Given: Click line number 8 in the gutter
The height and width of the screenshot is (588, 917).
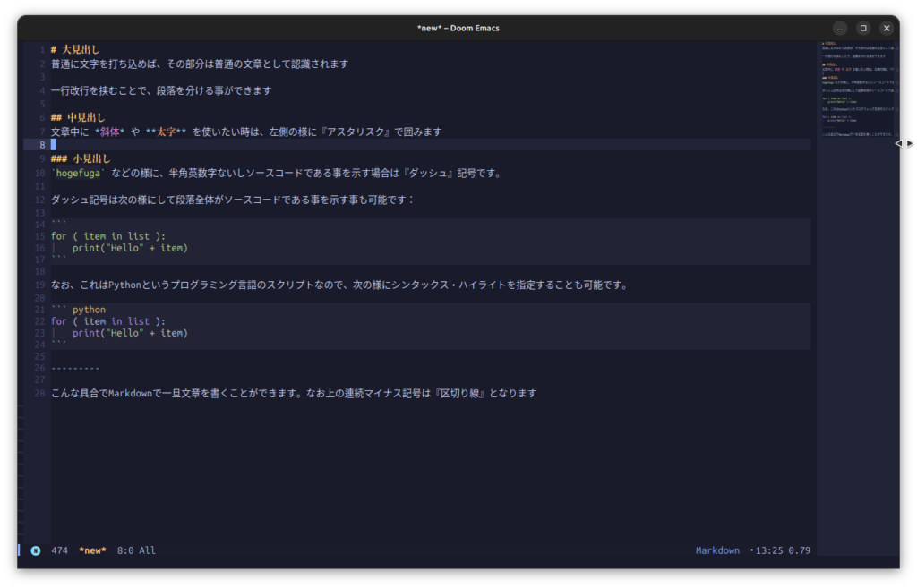Looking at the screenshot, I should (42, 145).
